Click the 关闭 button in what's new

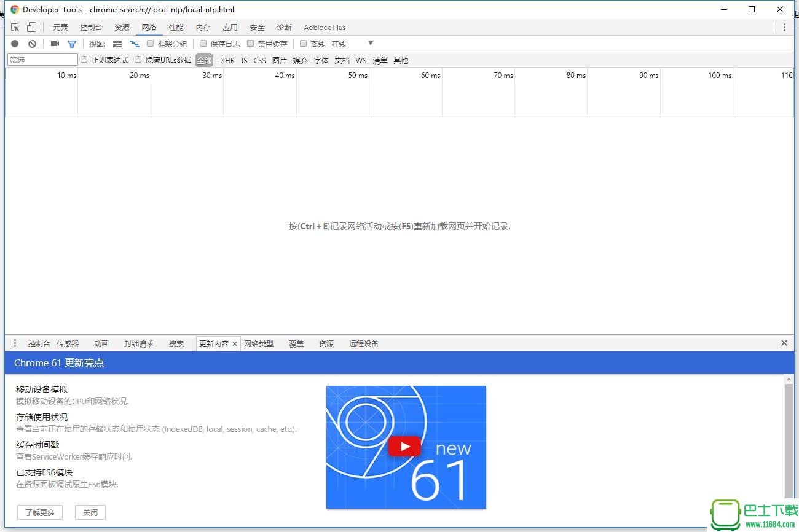[x=90, y=512]
